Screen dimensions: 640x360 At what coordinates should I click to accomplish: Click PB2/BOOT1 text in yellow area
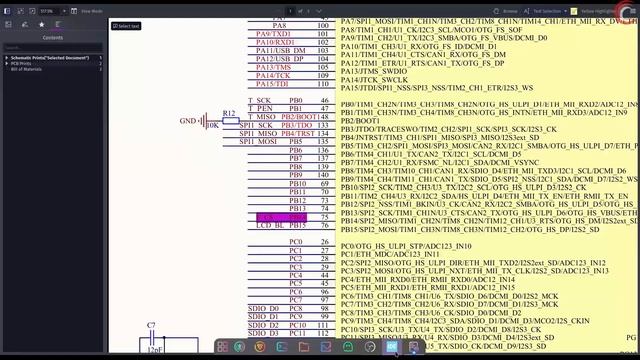coord(360,121)
